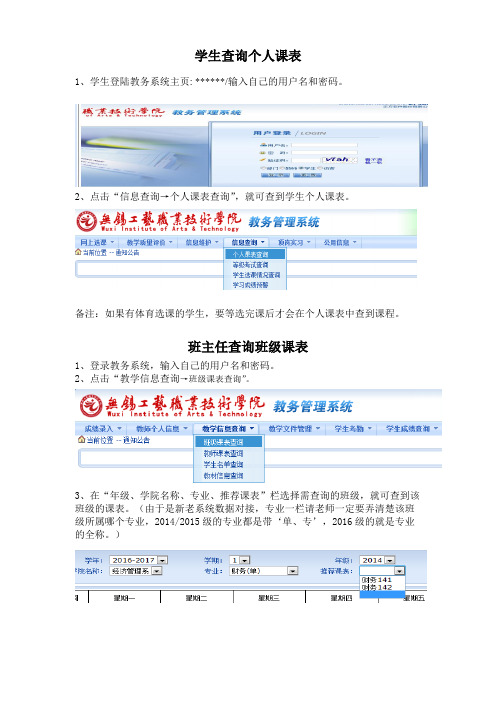Click the 星期三 column header
This screenshot has height=702, width=496.
pyautogui.click(x=269, y=598)
